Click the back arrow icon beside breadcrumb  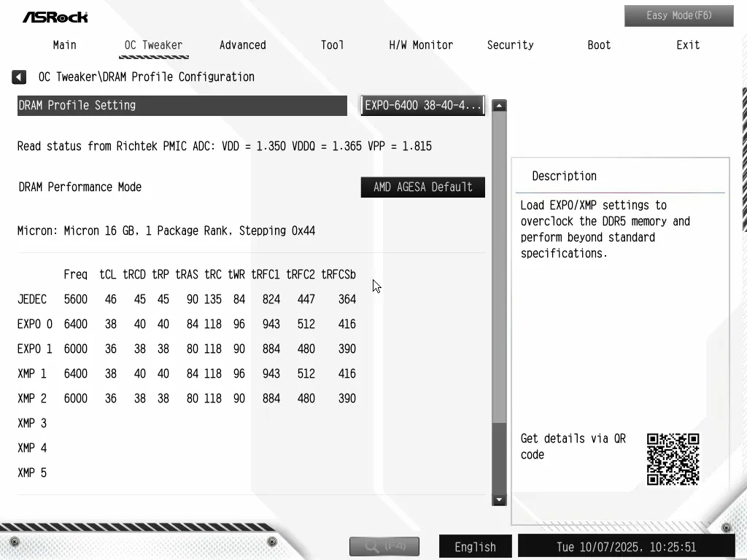pos(19,77)
